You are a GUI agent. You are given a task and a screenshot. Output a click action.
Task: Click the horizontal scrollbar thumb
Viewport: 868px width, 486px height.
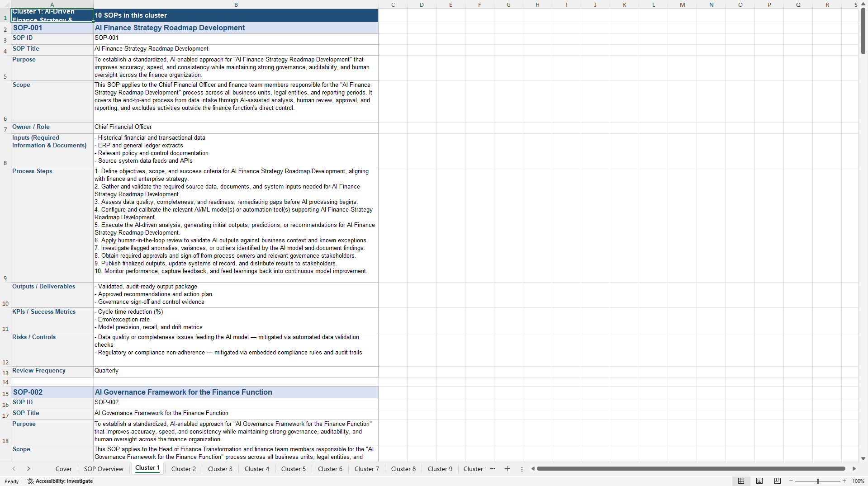point(691,469)
